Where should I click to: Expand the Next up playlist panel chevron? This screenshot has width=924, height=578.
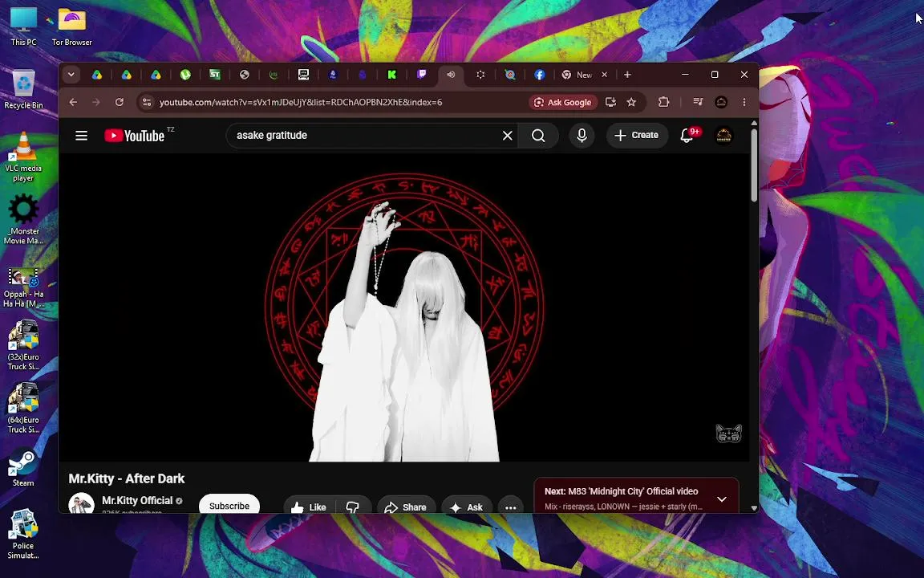tap(721, 499)
